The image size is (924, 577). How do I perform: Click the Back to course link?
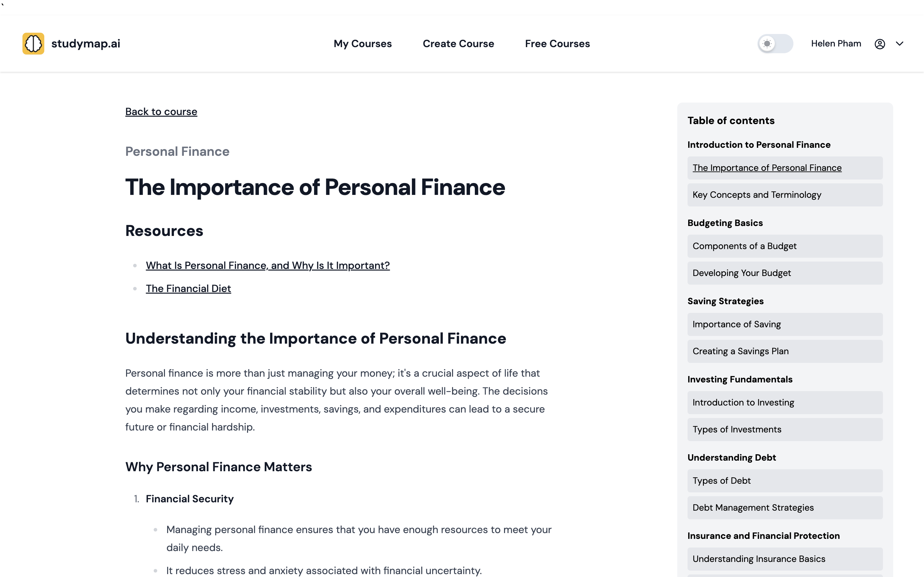(161, 111)
